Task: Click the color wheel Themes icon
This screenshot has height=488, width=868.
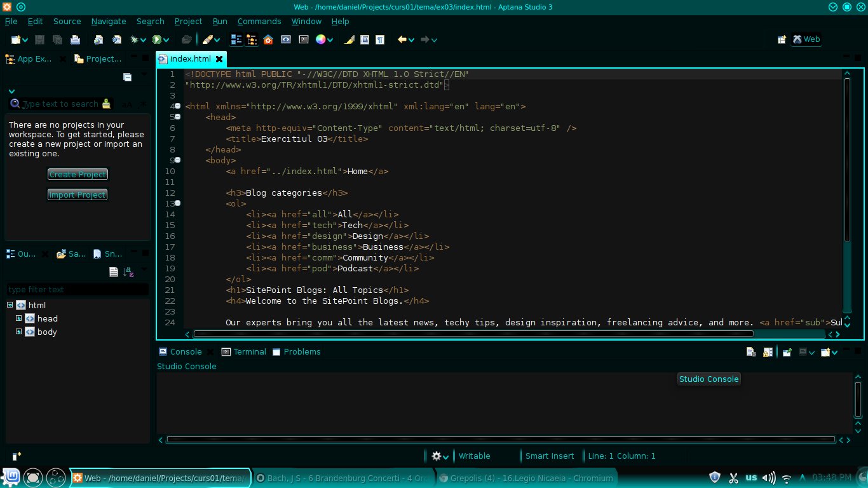Action: click(321, 39)
